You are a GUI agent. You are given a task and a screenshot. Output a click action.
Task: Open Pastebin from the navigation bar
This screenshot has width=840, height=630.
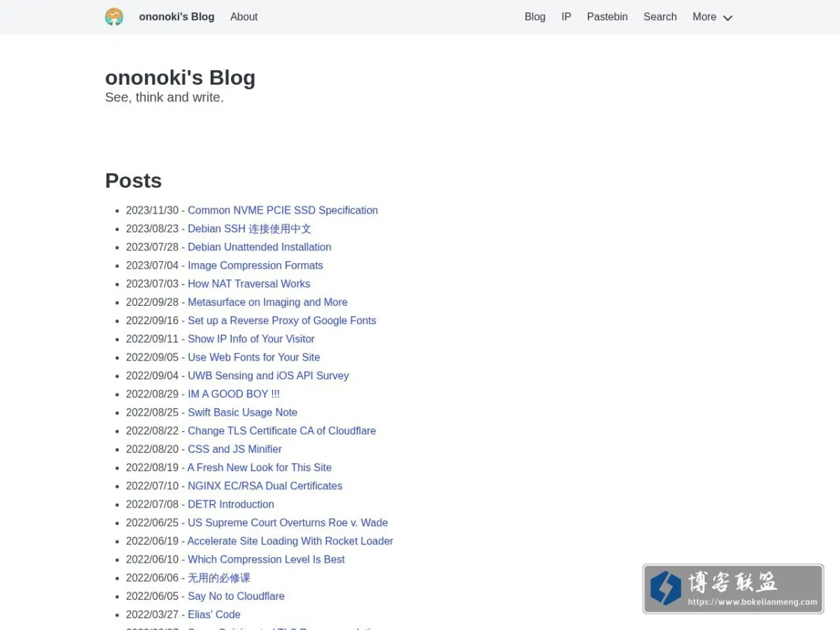[x=607, y=17]
